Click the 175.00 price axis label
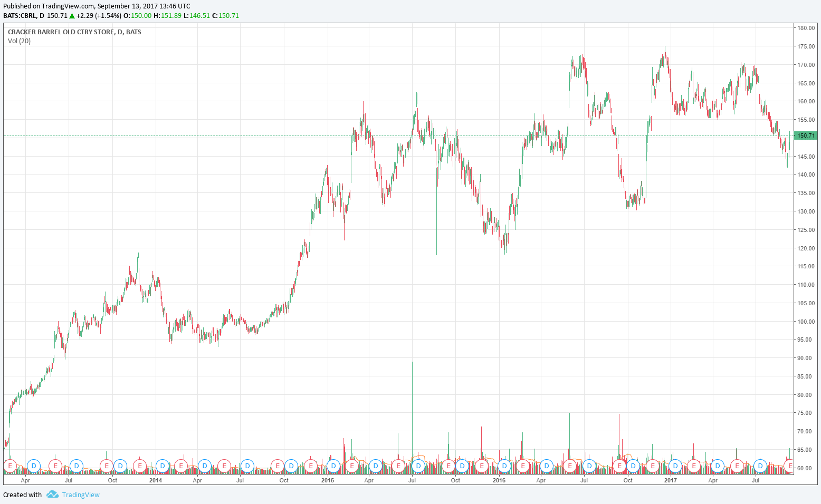821x504 pixels. pos(806,46)
